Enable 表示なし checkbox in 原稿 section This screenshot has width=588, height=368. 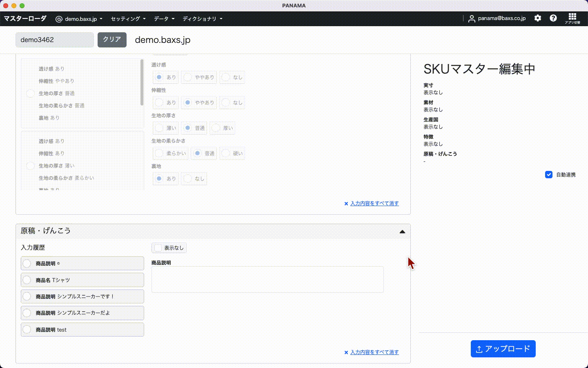[158, 248]
